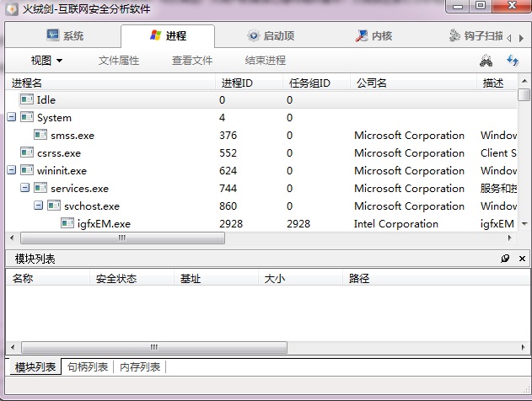Open the 视图 dropdown menu
Image resolution: width=532 pixels, height=401 pixels.
coord(46,61)
